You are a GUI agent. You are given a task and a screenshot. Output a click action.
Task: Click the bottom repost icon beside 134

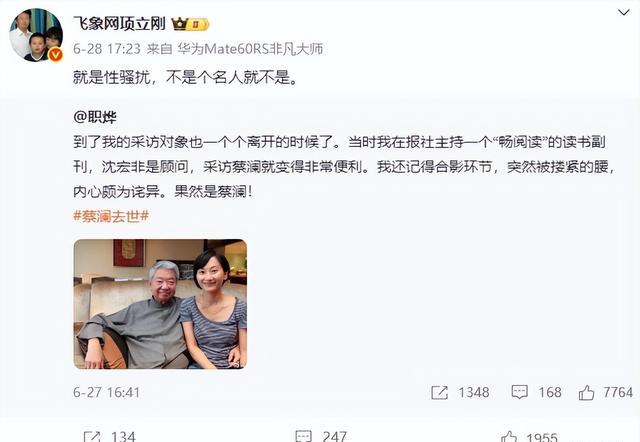(92, 436)
